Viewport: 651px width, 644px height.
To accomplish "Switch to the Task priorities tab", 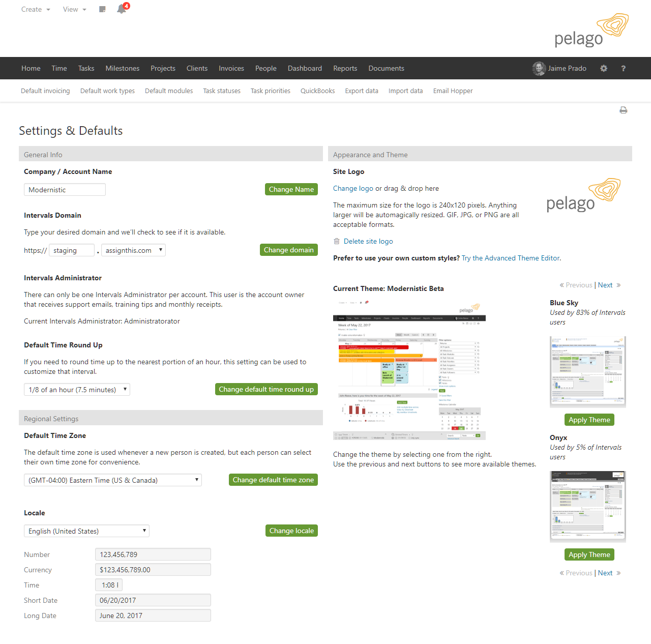I will pyautogui.click(x=270, y=91).
